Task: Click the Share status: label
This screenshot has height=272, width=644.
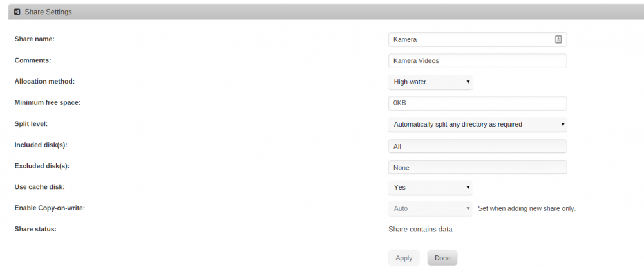Action: tap(35, 229)
